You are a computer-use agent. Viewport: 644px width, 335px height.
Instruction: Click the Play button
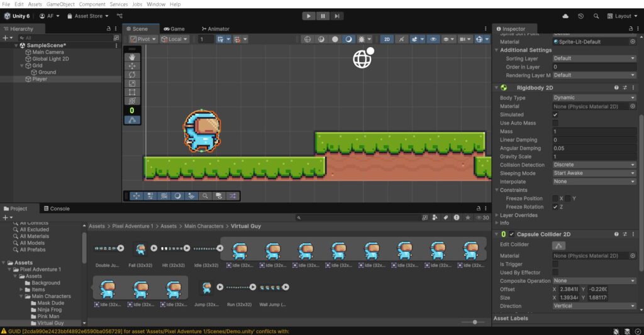pyautogui.click(x=308, y=16)
